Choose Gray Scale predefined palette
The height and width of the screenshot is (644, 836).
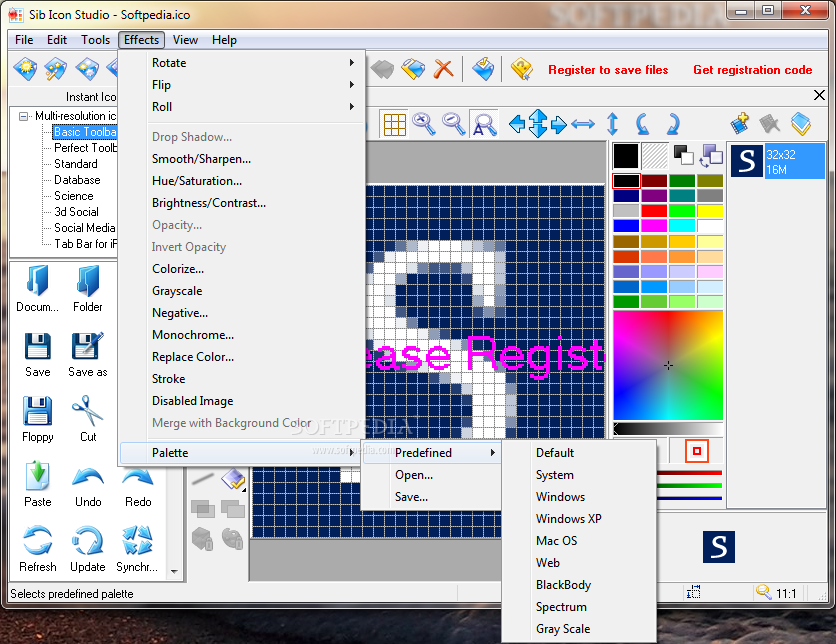click(x=579, y=629)
